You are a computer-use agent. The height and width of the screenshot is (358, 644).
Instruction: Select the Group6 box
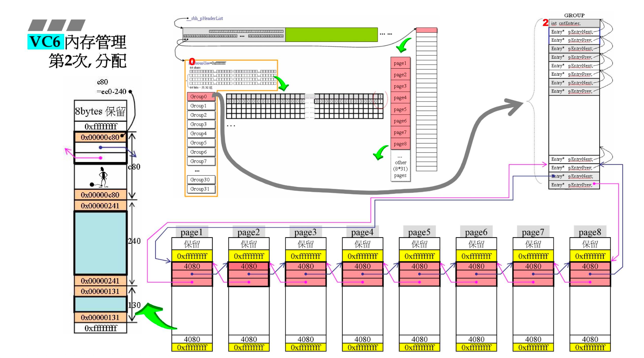201,152
